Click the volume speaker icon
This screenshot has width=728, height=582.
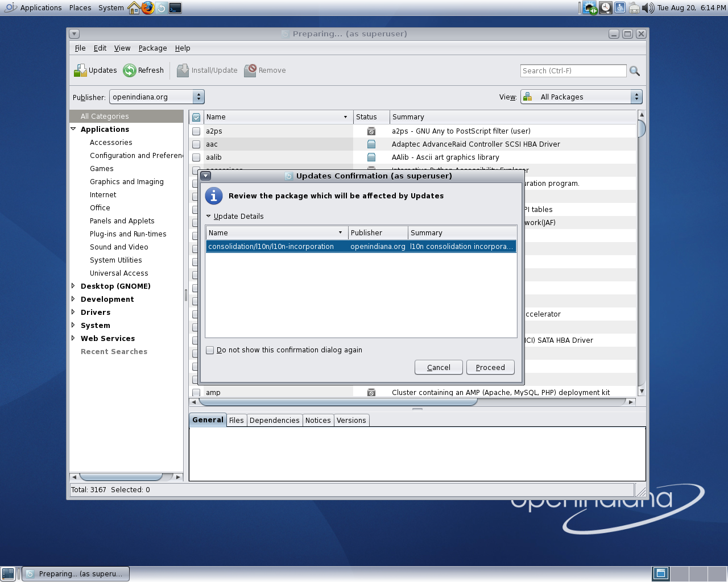tap(648, 8)
